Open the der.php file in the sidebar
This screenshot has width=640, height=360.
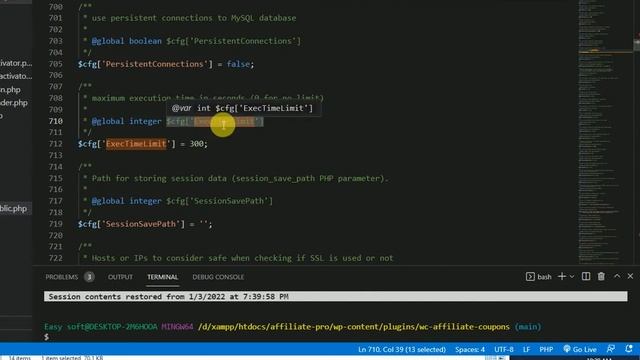click(x=14, y=103)
